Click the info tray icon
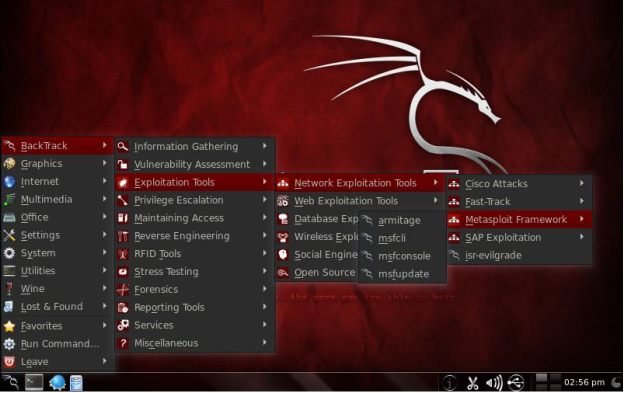Screen dimensions: 624x393 pyautogui.click(x=450, y=383)
